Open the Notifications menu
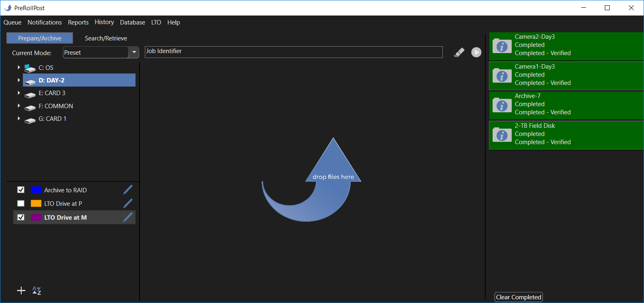Image resolution: width=644 pixels, height=303 pixels. click(44, 22)
